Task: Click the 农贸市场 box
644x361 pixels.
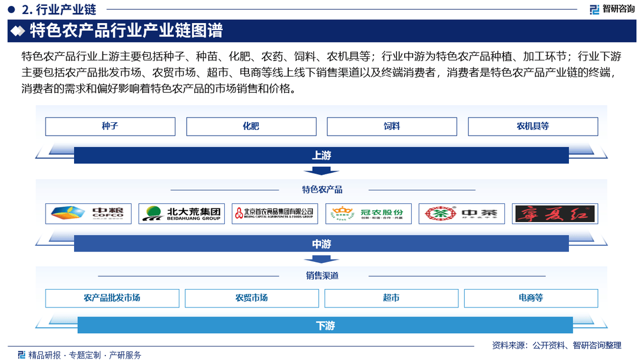Action: (252, 298)
